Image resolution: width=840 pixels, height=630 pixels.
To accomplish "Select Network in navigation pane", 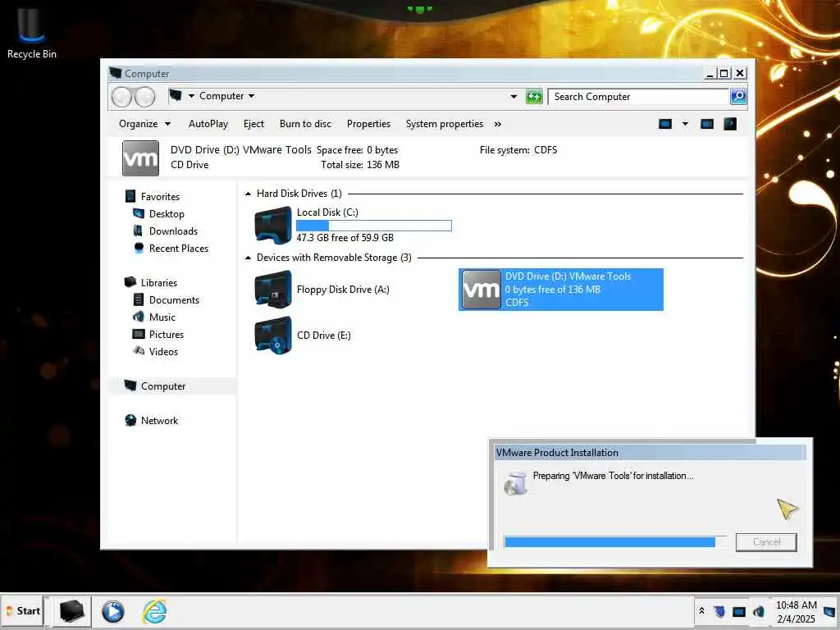I will pos(159,421).
